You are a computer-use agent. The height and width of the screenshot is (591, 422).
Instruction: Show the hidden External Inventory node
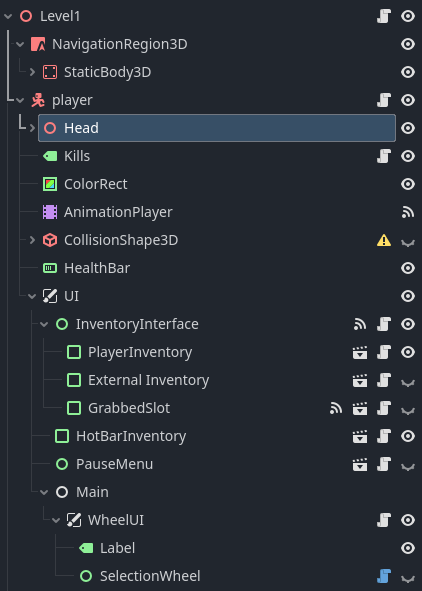[408, 382]
